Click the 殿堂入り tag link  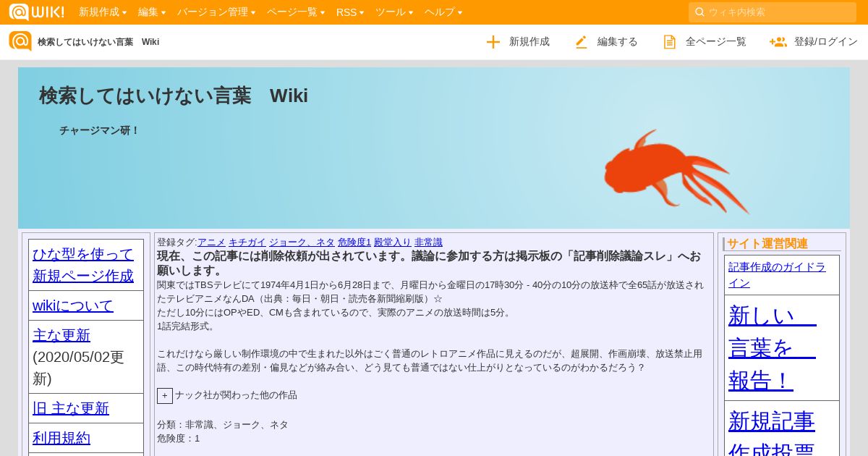click(393, 242)
